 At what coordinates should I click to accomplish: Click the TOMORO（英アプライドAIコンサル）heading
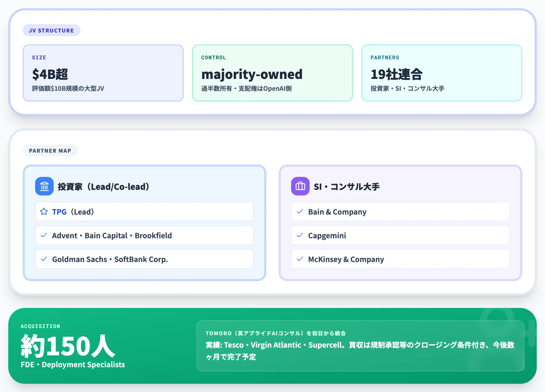click(x=276, y=333)
